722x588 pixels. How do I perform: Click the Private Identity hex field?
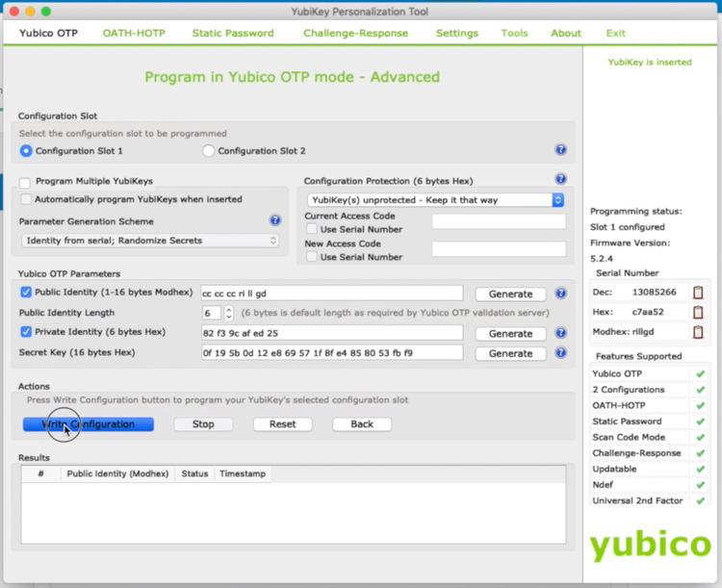click(331, 333)
